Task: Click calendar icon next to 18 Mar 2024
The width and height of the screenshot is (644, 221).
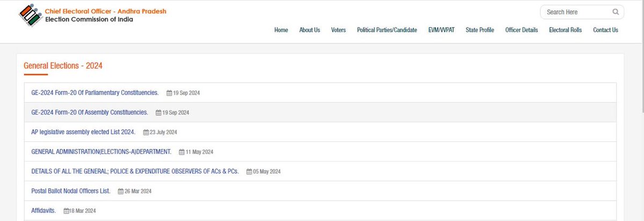Action: coord(66,211)
